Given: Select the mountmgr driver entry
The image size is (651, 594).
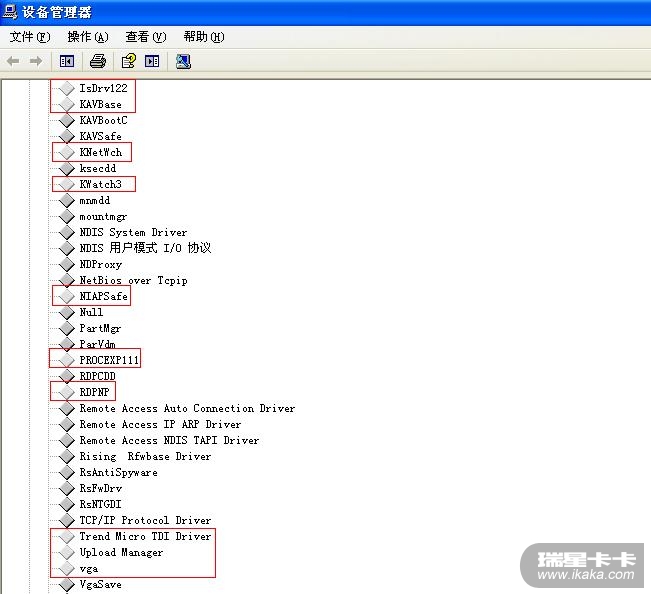Looking at the screenshot, I should 103,216.
